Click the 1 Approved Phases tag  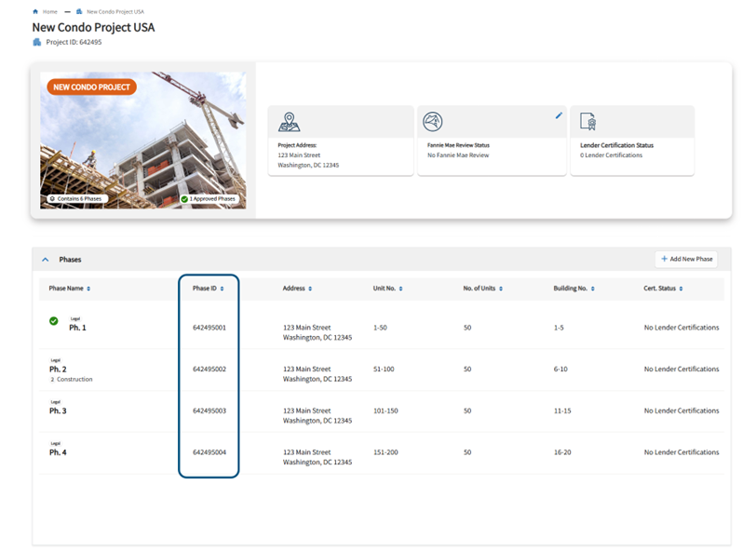[209, 198]
